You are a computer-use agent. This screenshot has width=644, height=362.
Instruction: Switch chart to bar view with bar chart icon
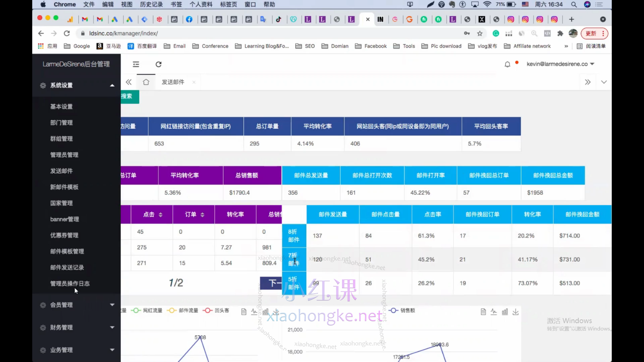point(265,312)
